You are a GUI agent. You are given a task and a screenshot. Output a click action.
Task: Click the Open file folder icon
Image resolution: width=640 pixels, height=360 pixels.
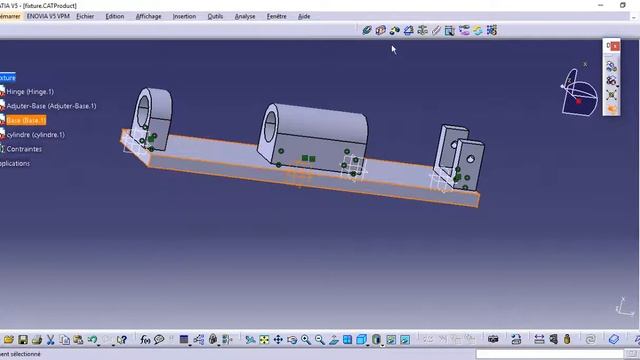point(9,340)
